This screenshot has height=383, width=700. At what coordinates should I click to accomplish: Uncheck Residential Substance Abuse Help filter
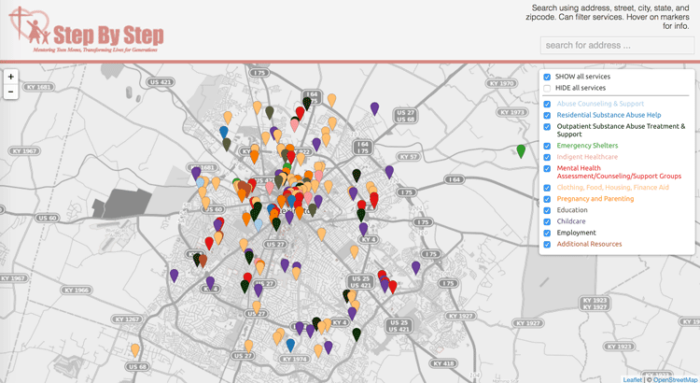(x=547, y=115)
